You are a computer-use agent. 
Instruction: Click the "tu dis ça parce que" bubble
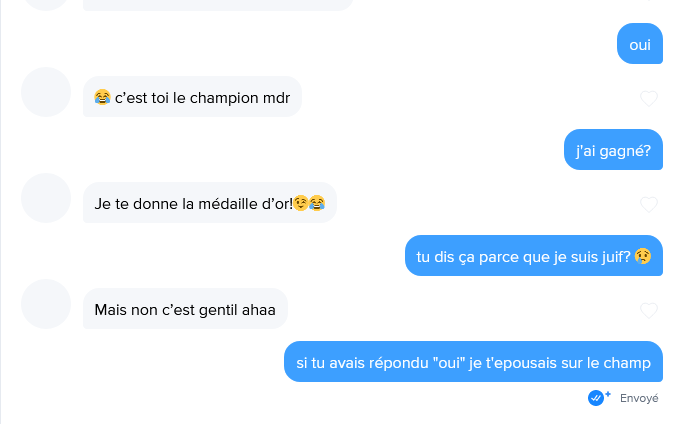coord(534,256)
